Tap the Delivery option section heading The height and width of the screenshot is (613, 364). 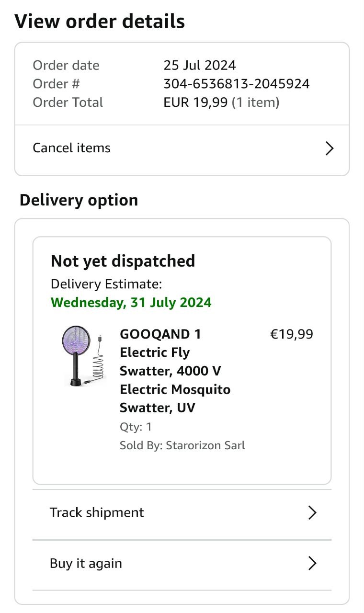79,200
